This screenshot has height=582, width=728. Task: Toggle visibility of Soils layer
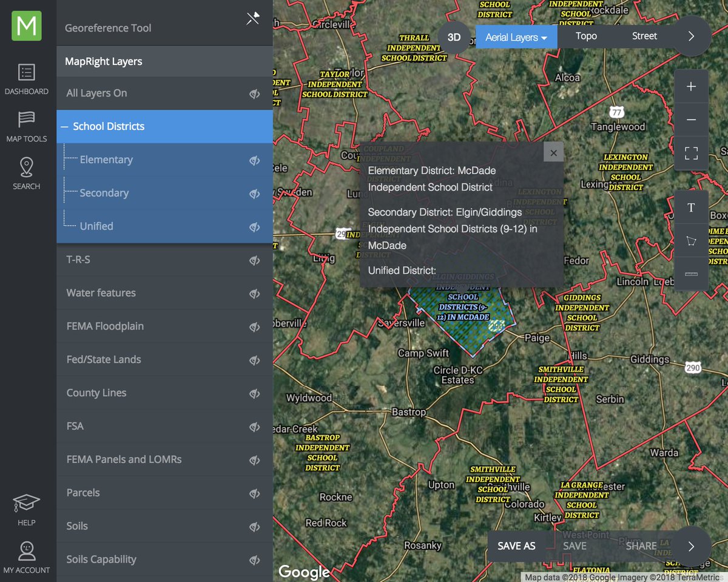255,527
